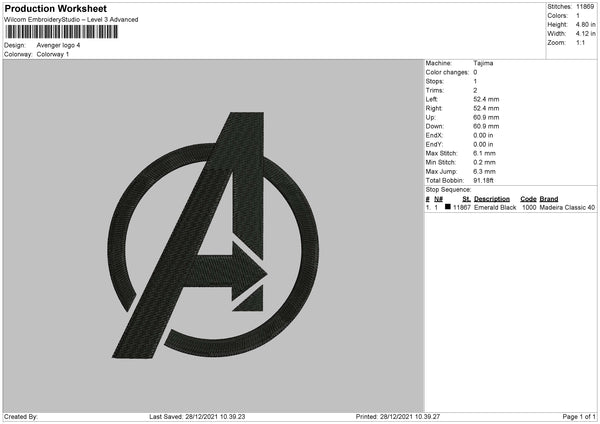Image resolution: width=600 pixels, height=424 pixels.
Task: Click the Max Stitch value 6.1 mm
Action: [x=484, y=153]
